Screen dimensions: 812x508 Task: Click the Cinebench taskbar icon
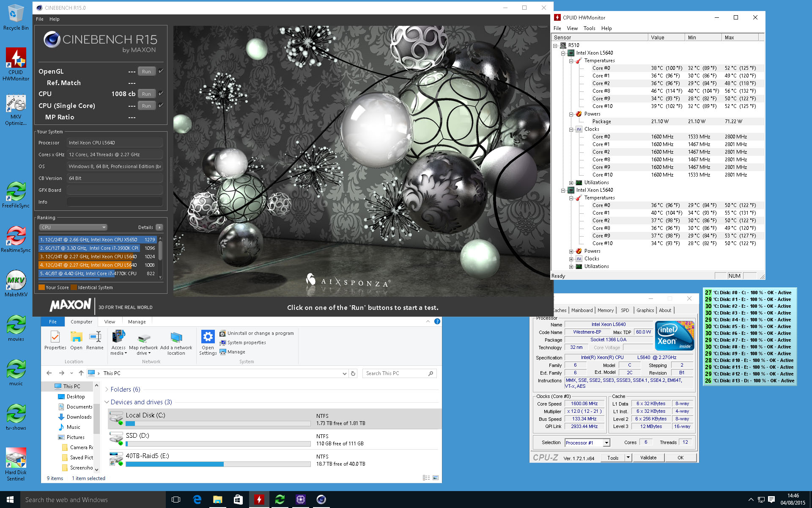point(321,500)
